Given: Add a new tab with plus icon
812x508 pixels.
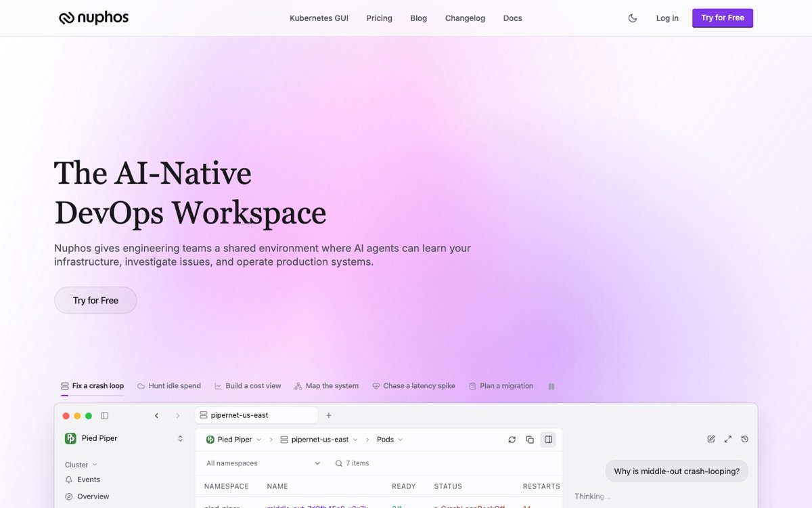Looking at the screenshot, I should [x=329, y=415].
